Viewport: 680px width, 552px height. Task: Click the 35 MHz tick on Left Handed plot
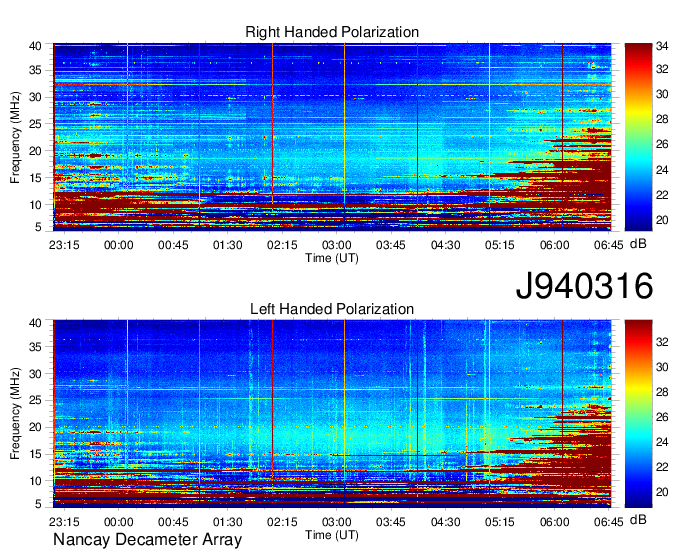point(35,347)
